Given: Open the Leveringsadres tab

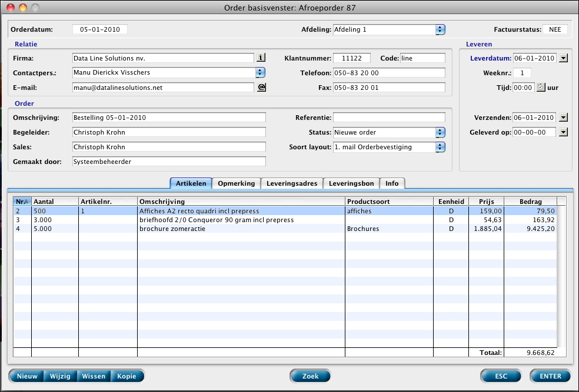Looking at the screenshot, I should 292,183.
